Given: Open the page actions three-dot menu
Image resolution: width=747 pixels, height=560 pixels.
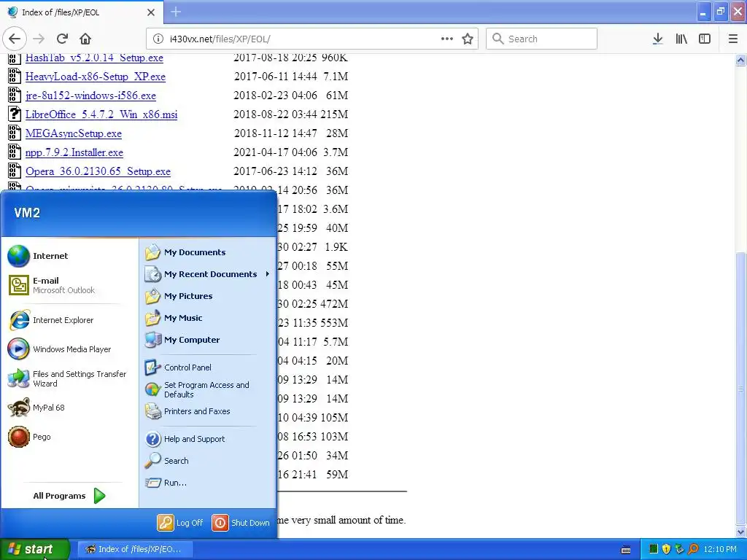Looking at the screenshot, I should coord(447,39).
